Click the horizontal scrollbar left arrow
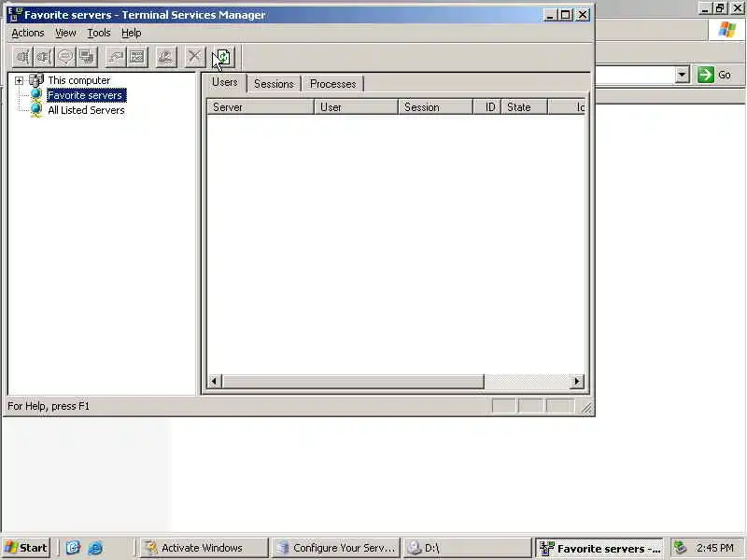The height and width of the screenshot is (560, 747). click(x=215, y=381)
